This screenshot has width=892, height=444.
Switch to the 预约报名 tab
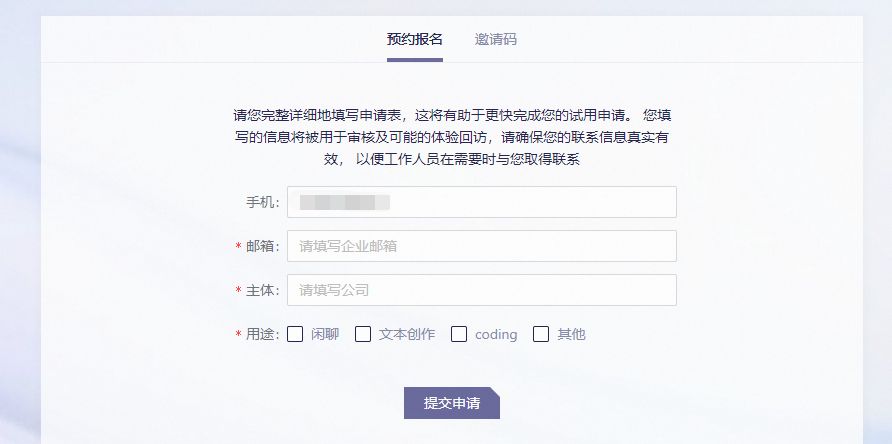(415, 40)
